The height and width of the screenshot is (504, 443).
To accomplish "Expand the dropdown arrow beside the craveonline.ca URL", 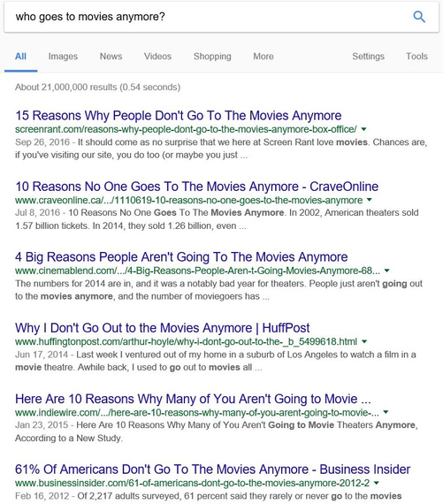I will [370, 200].
